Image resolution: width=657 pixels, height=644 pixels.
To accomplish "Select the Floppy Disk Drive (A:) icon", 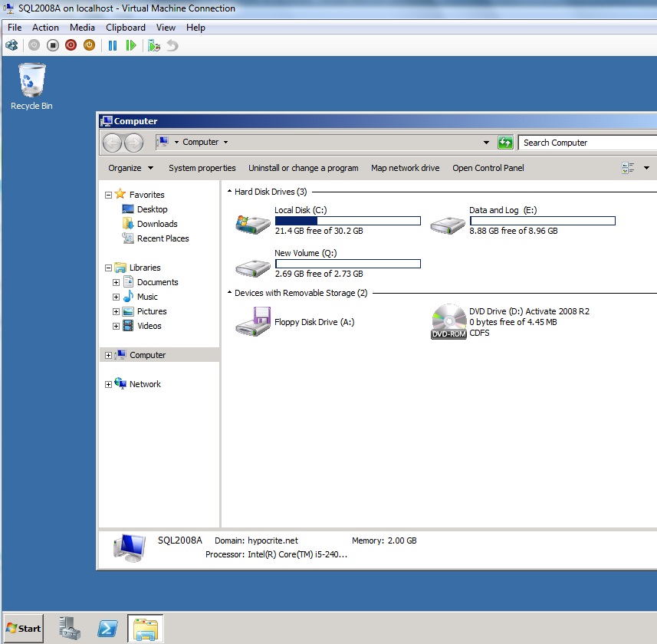I will [x=253, y=321].
